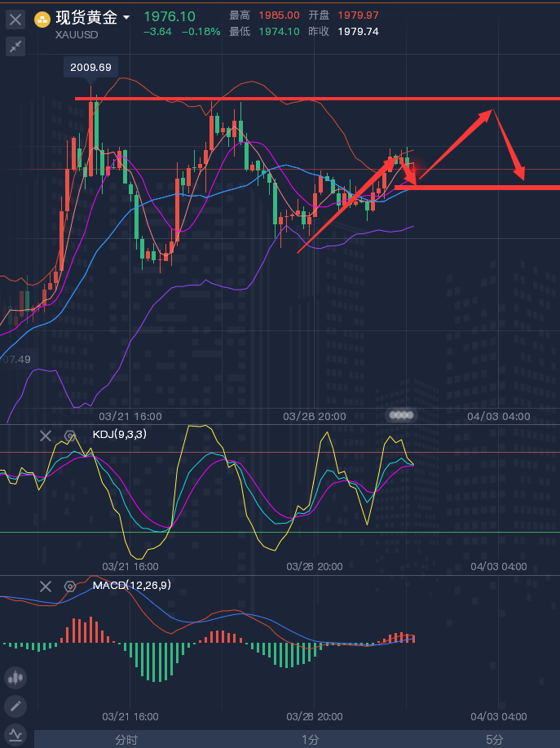
Task: Click the current price 1976.10
Action: (x=170, y=16)
